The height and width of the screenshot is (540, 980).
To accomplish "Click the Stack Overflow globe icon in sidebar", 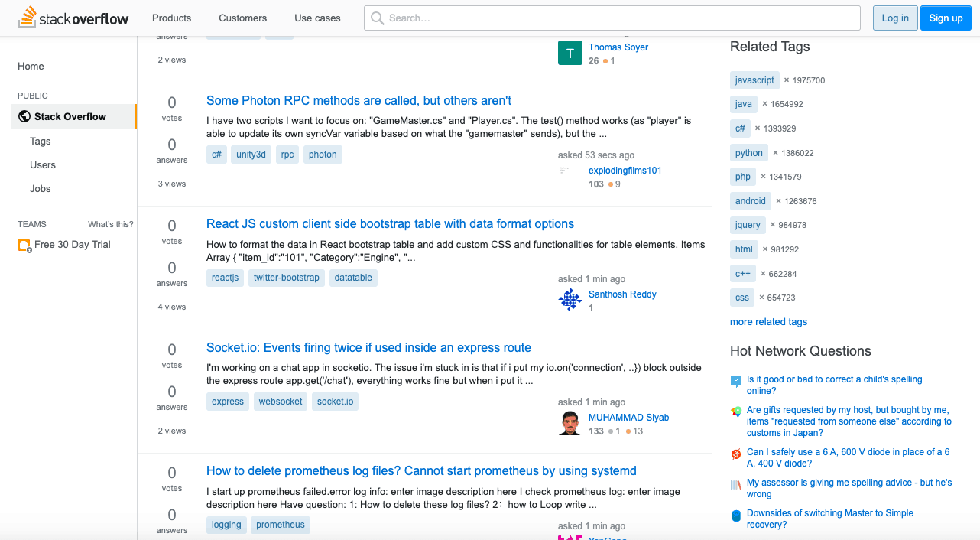I will (24, 116).
